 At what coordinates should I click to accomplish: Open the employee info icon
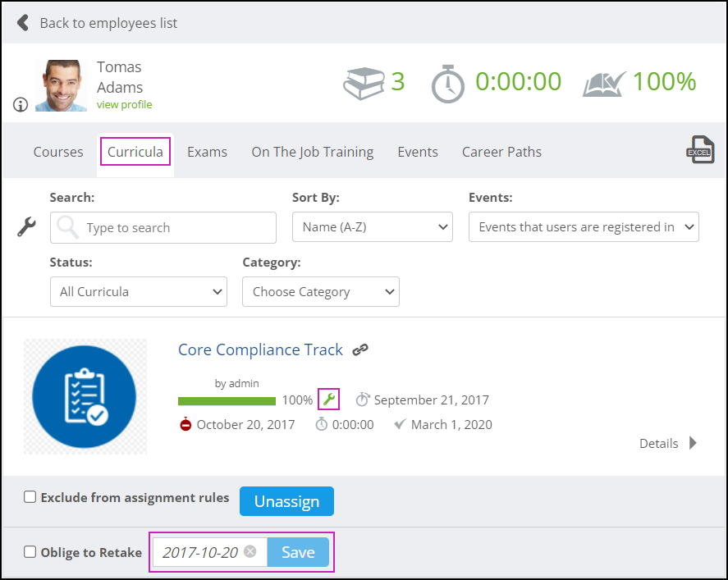(x=21, y=104)
